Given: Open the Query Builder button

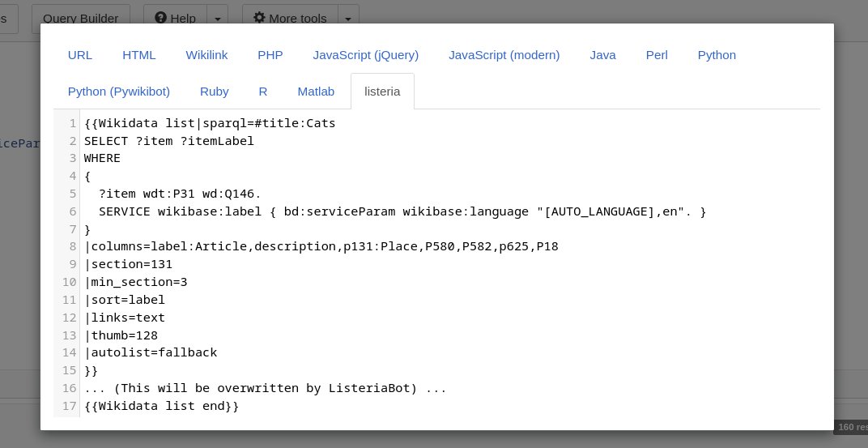Looking at the screenshot, I should coord(81,19).
